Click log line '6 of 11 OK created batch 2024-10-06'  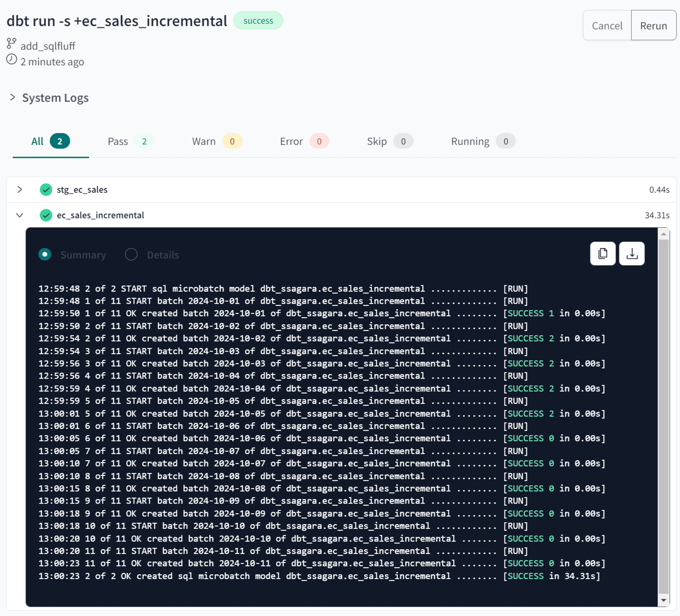pos(322,438)
